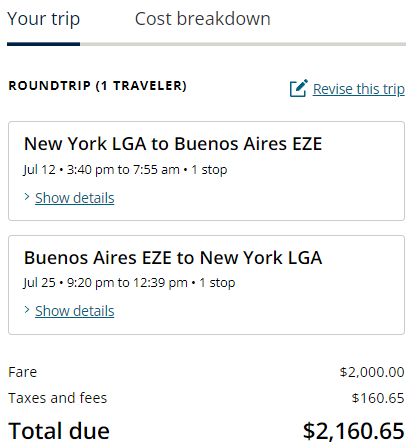The height and width of the screenshot is (447, 418).
Task: Select the Jul 12 departure time text
Action: pos(90,170)
